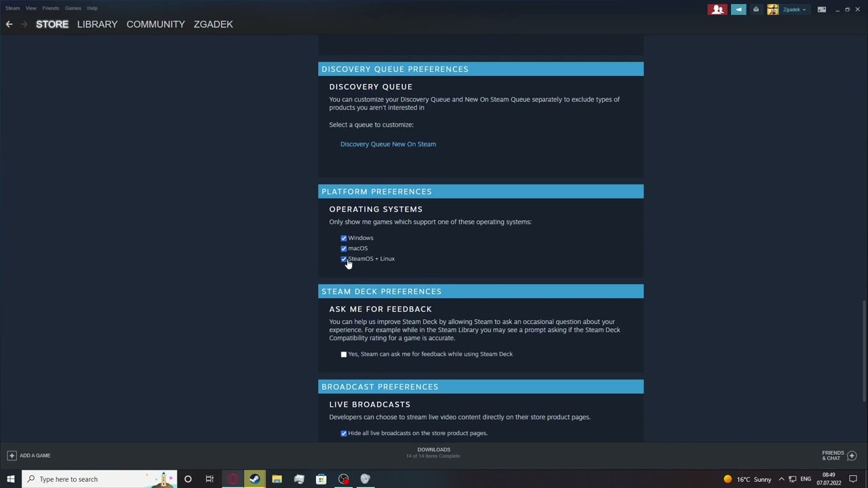The image size is (868, 488).
Task: Click the Cortana circle on taskbar
Action: (x=188, y=479)
